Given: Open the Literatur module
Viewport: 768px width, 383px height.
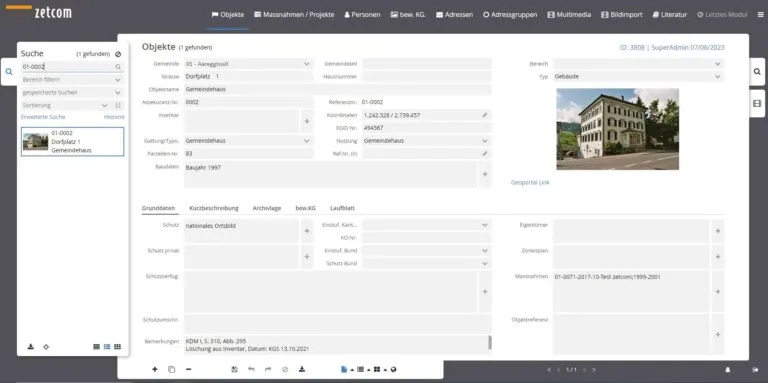Looking at the screenshot, I should 670,15.
